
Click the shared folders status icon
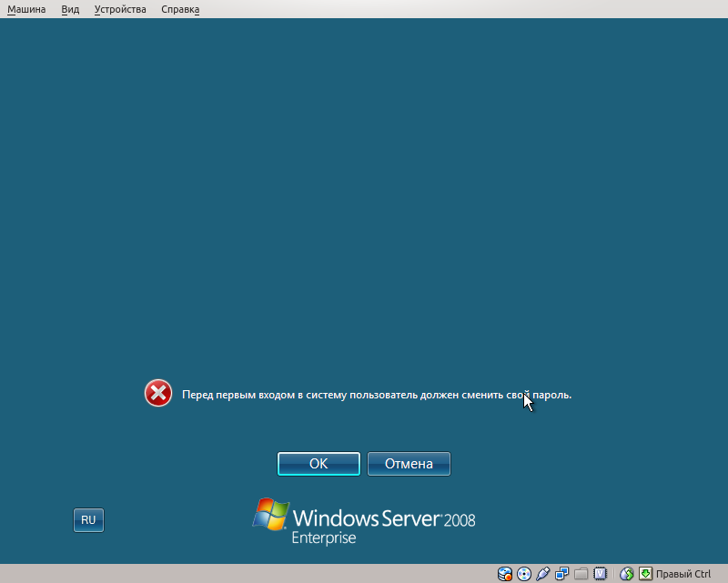pos(581,574)
